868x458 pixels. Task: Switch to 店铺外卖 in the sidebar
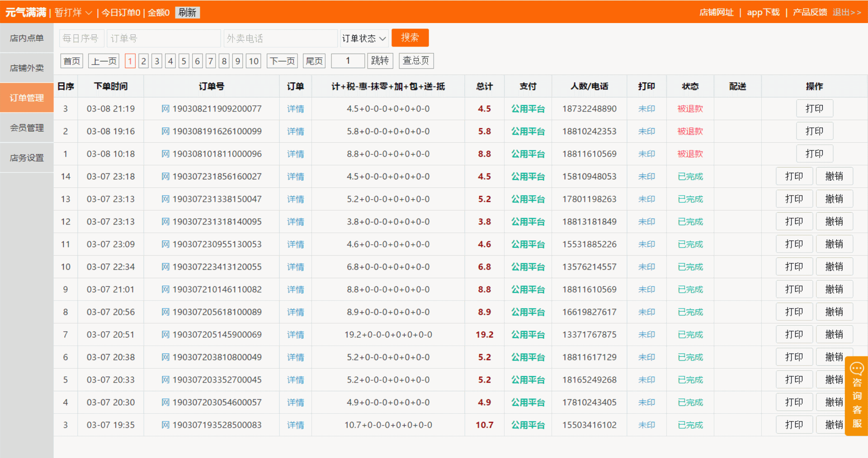click(27, 68)
